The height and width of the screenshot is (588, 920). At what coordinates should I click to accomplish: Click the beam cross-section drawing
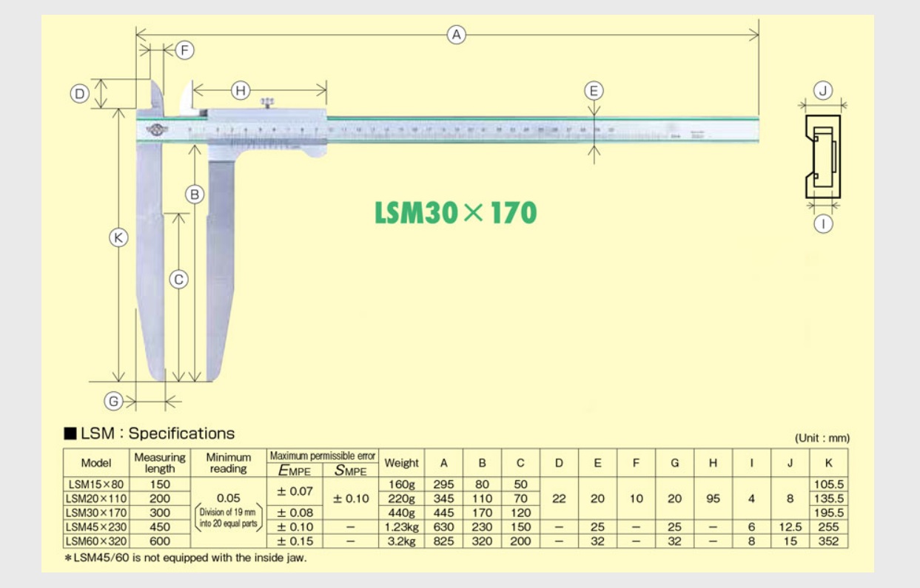pyautogui.click(x=823, y=157)
